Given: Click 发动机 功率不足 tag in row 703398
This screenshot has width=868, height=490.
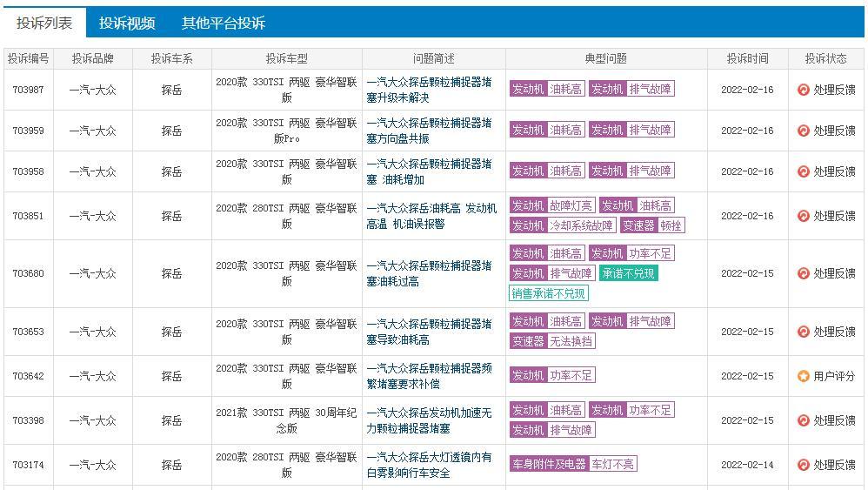Looking at the screenshot, I should tap(631, 410).
